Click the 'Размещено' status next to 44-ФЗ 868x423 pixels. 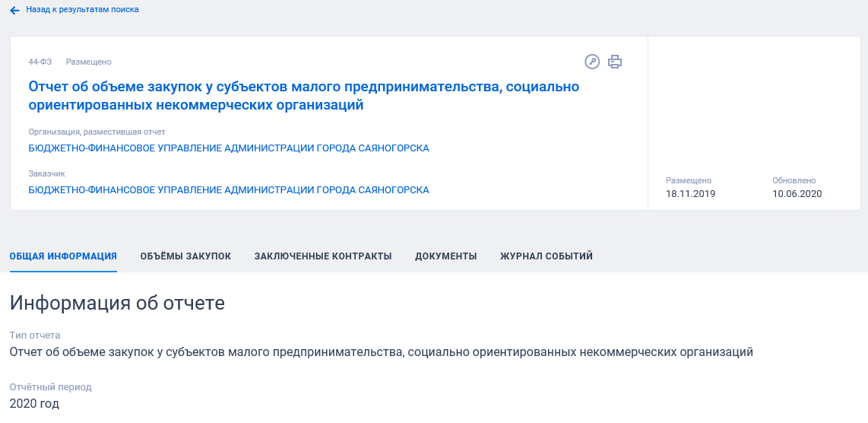point(89,62)
